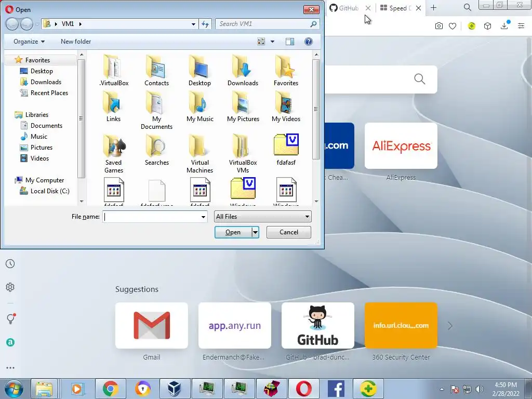Select the My Videos folder

[x=286, y=107]
